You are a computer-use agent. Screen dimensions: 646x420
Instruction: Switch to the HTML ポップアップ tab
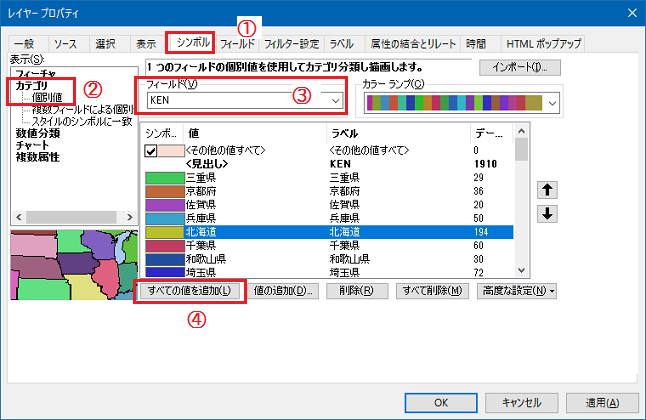tap(543, 44)
